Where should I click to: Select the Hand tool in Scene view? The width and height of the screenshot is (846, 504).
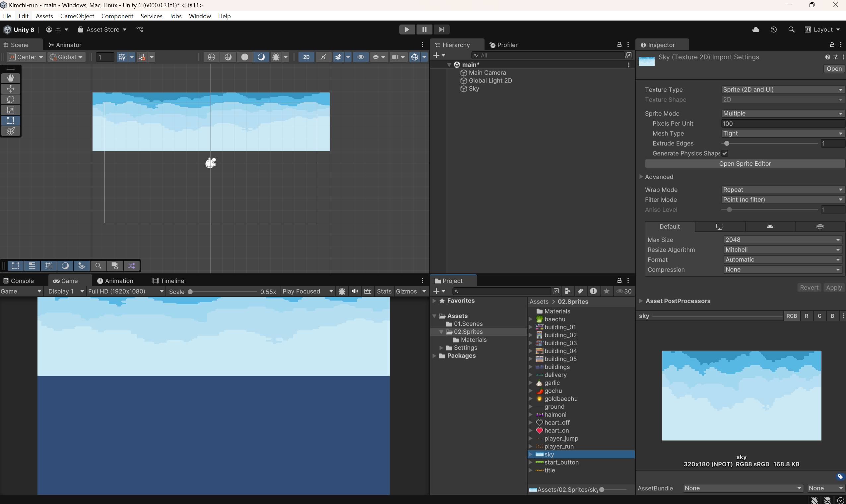pyautogui.click(x=11, y=78)
